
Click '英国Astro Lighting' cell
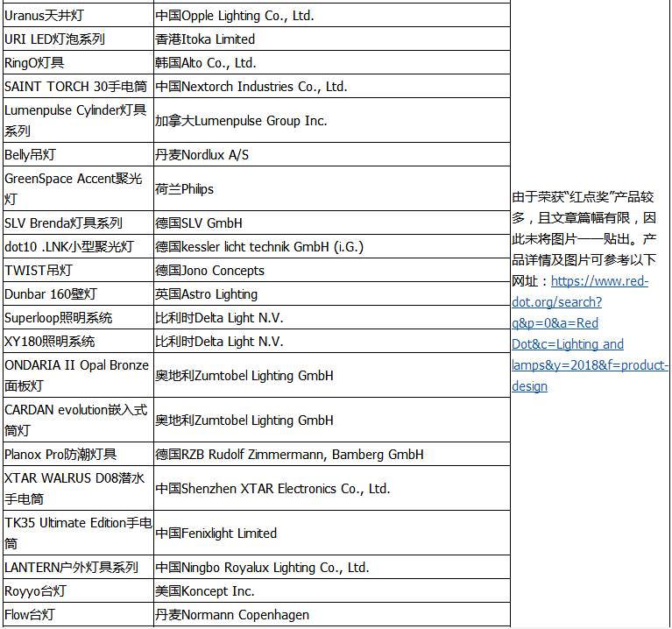coord(332,293)
